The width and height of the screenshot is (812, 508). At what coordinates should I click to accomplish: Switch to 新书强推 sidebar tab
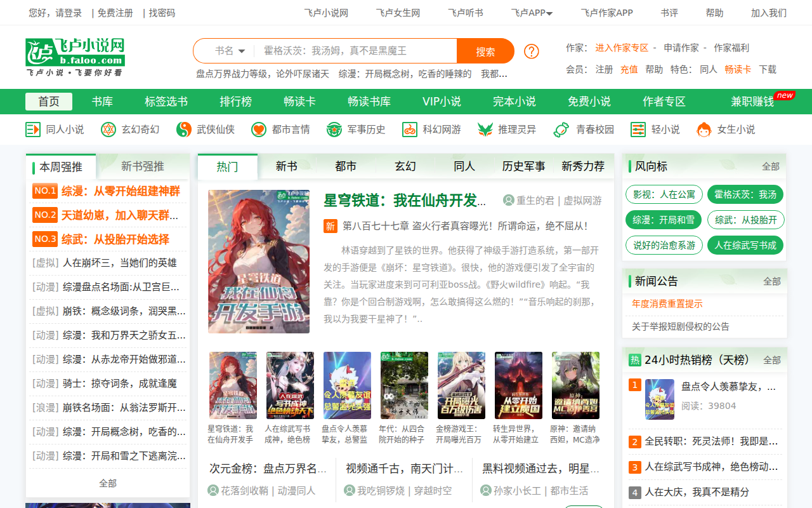(x=143, y=166)
